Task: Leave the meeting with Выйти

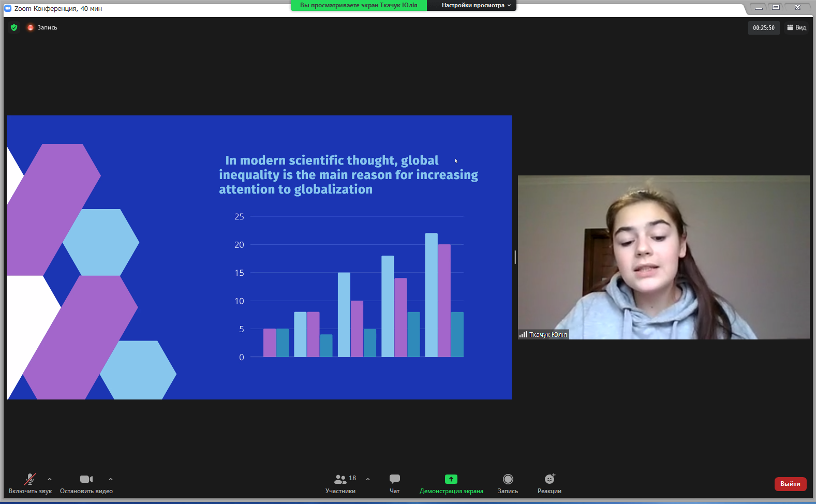Action: pyautogui.click(x=790, y=484)
